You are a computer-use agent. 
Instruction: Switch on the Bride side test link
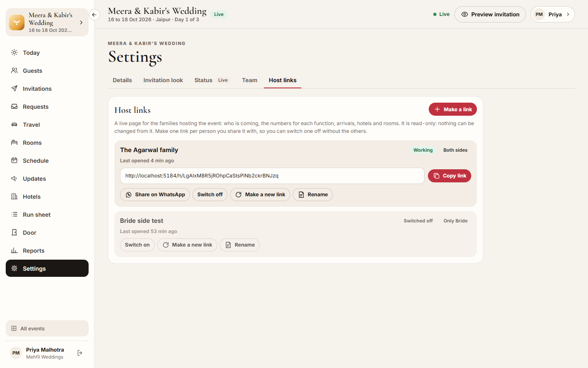(x=137, y=245)
